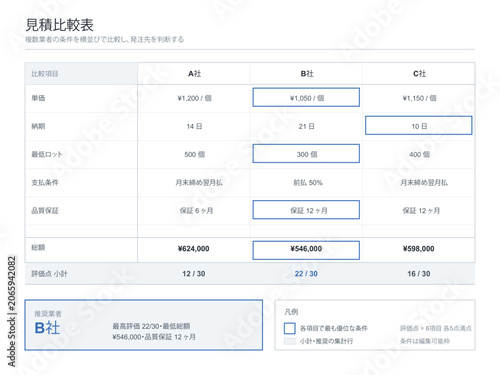Image resolution: width=500 pixels, height=375 pixels.
Task: Click the 条件は編集可能枠 note
Action: pos(425,341)
